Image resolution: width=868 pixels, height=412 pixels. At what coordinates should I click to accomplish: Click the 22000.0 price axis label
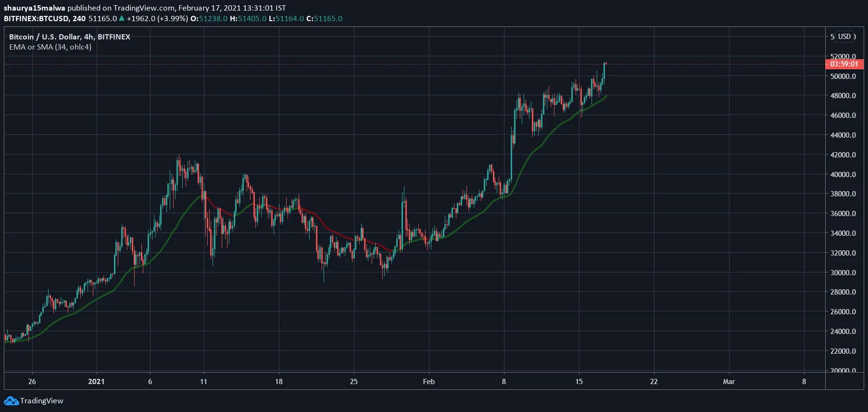point(843,351)
